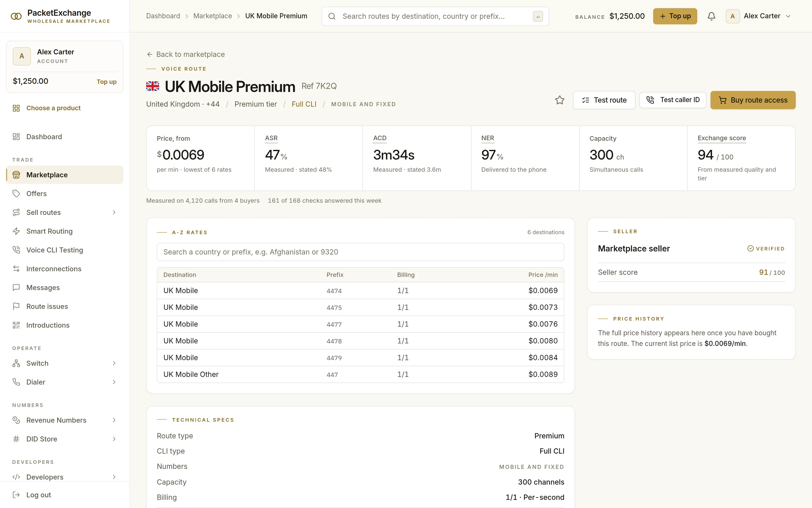Screen dimensions: 812x508
Task: Click the enter-key icon in route search
Action: (x=538, y=17)
